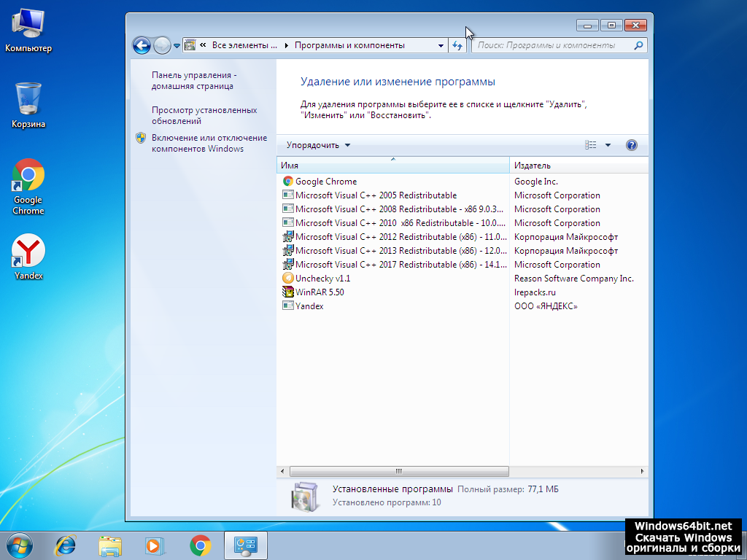Click the Recycle Bin desktop icon
This screenshot has height=560, width=747.
pyautogui.click(x=28, y=99)
